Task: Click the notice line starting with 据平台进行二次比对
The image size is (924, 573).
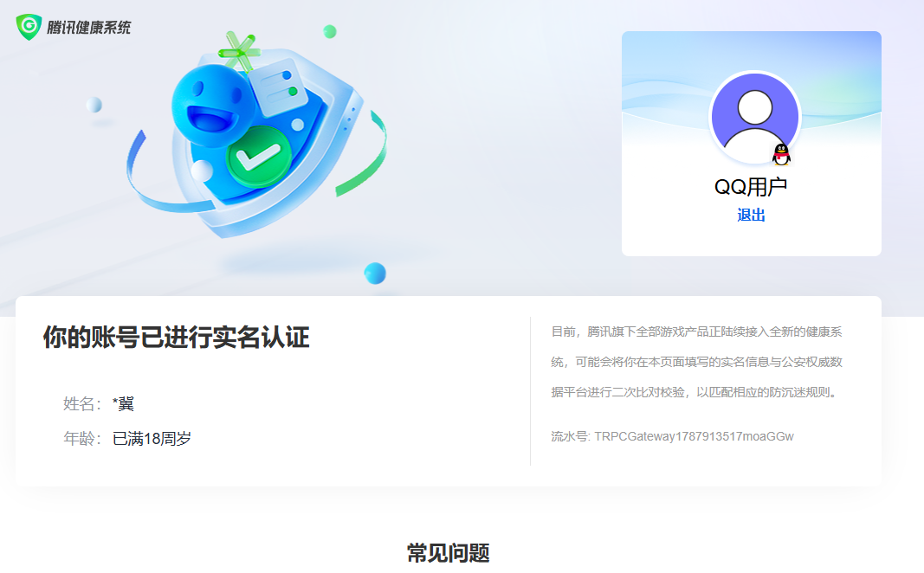Action: (x=695, y=392)
